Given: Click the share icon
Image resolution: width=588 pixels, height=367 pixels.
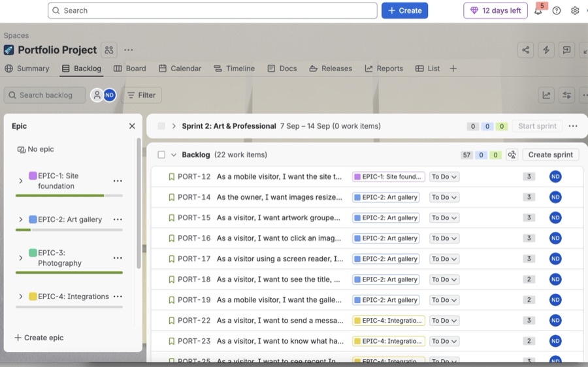Looking at the screenshot, I should pos(526,50).
